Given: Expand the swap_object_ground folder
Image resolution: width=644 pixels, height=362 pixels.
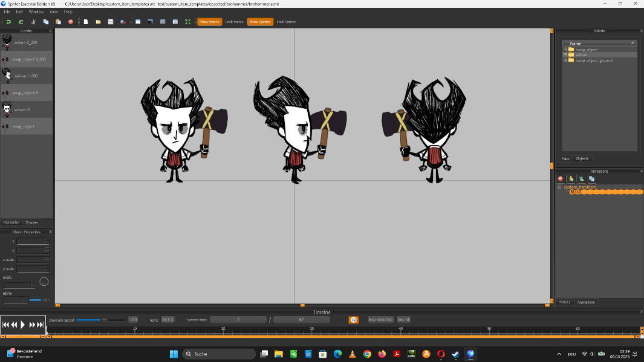Looking at the screenshot, I should point(565,60).
